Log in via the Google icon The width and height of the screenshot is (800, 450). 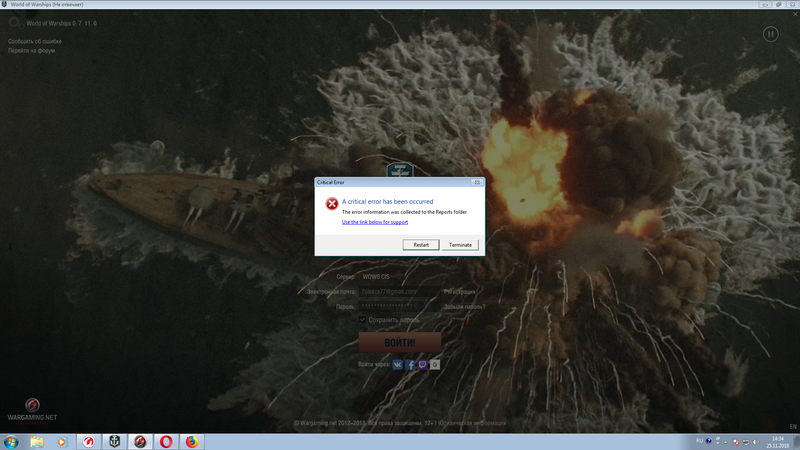click(x=435, y=364)
